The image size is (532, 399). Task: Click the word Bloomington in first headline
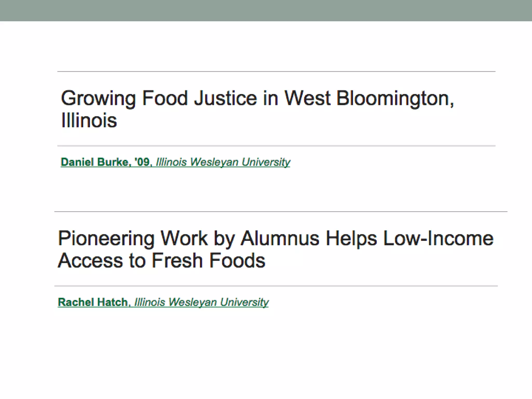point(395,99)
